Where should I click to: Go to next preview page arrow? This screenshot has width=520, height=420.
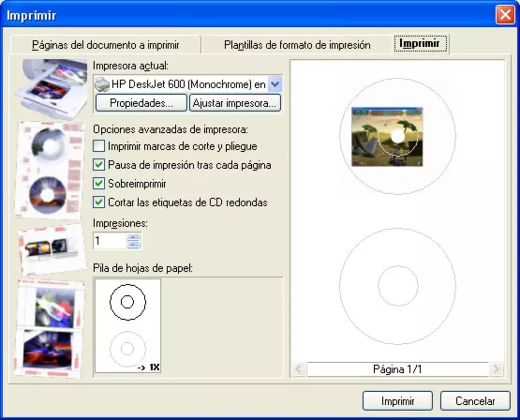tap(496, 369)
